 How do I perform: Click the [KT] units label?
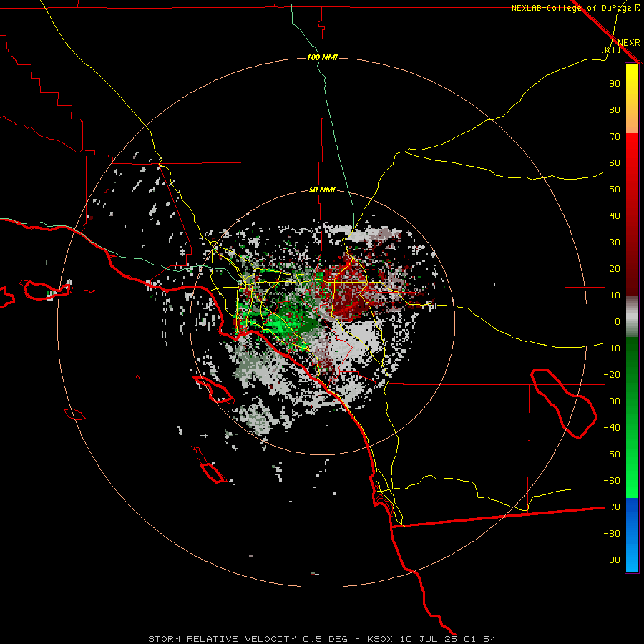pos(610,49)
